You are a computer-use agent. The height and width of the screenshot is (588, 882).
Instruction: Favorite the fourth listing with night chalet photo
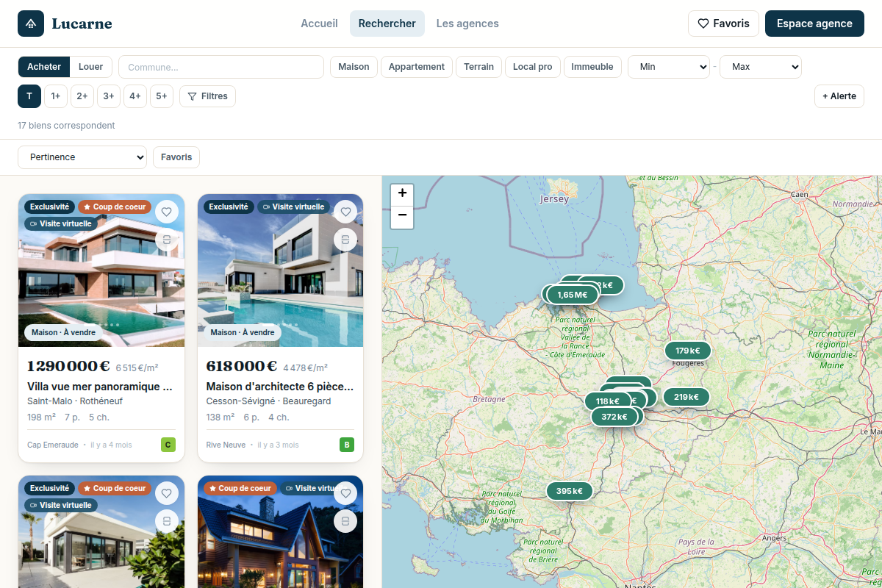345,494
